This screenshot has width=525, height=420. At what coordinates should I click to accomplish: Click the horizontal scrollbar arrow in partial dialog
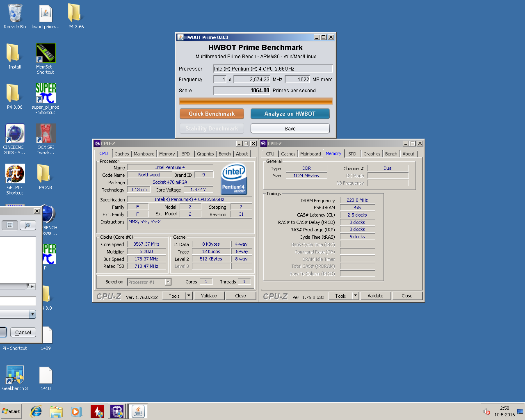coord(32,286)
